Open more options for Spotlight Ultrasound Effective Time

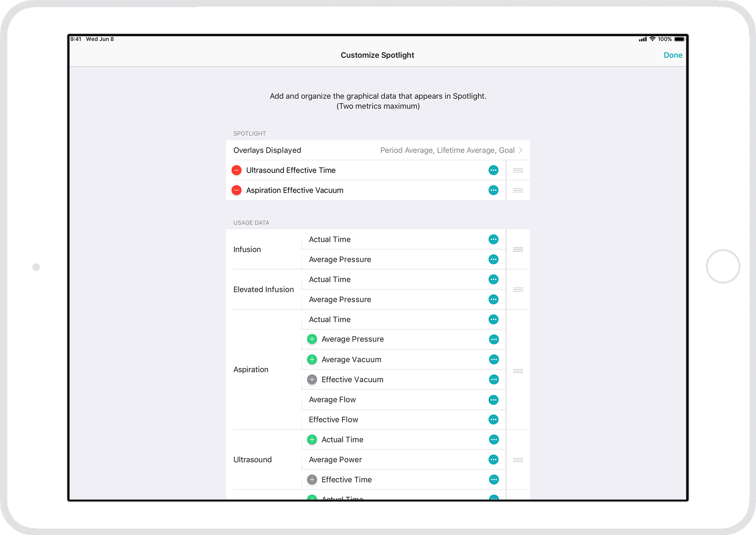[x=493, y=170]
